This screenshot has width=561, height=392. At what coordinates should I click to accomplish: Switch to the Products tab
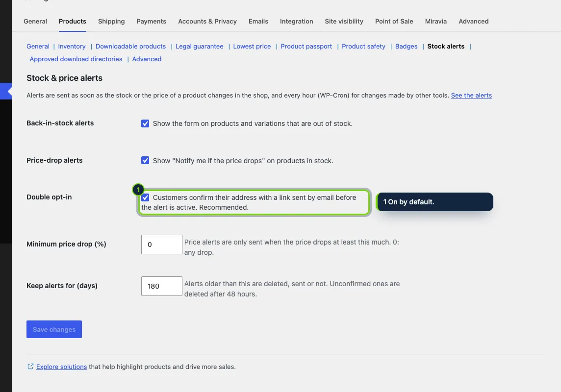point(72,22)
